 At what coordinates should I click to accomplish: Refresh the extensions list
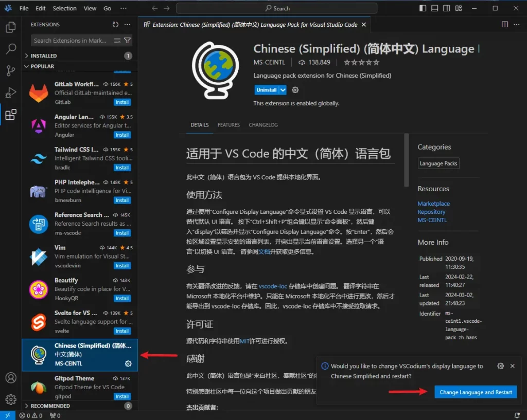(x=115, y=25)
